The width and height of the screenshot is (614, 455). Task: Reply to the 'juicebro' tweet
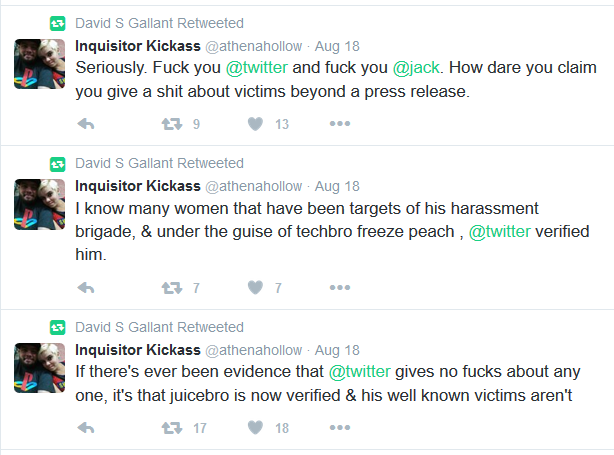click(86, 428)
